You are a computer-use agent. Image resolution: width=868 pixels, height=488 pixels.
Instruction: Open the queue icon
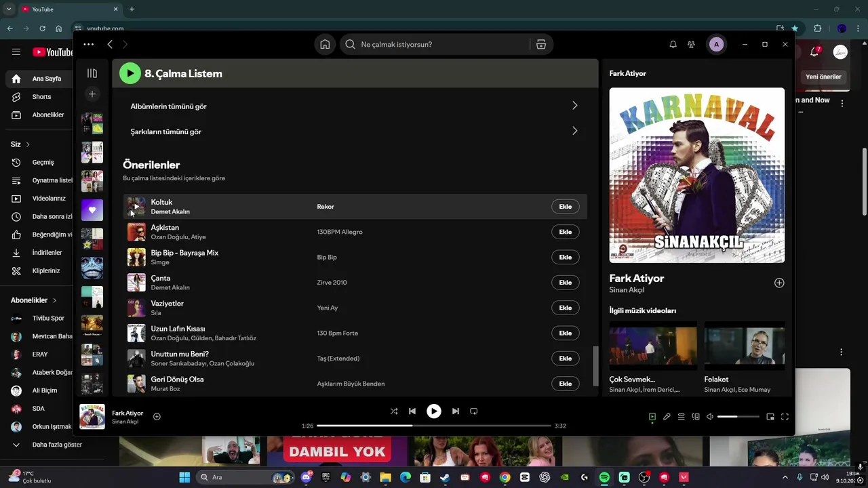(x=682, y=417)
